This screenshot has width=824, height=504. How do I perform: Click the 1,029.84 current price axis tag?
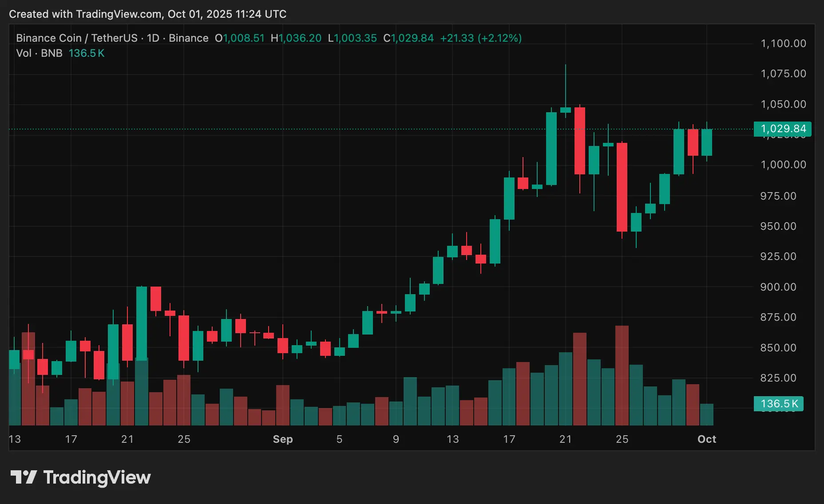(x=783, y=129)
